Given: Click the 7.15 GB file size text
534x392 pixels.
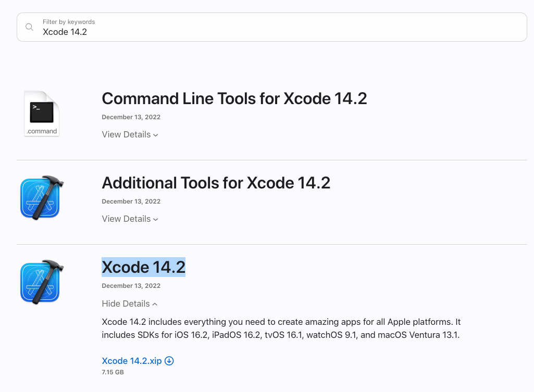Looking at the screenshot, I should [x=113, y=372].
